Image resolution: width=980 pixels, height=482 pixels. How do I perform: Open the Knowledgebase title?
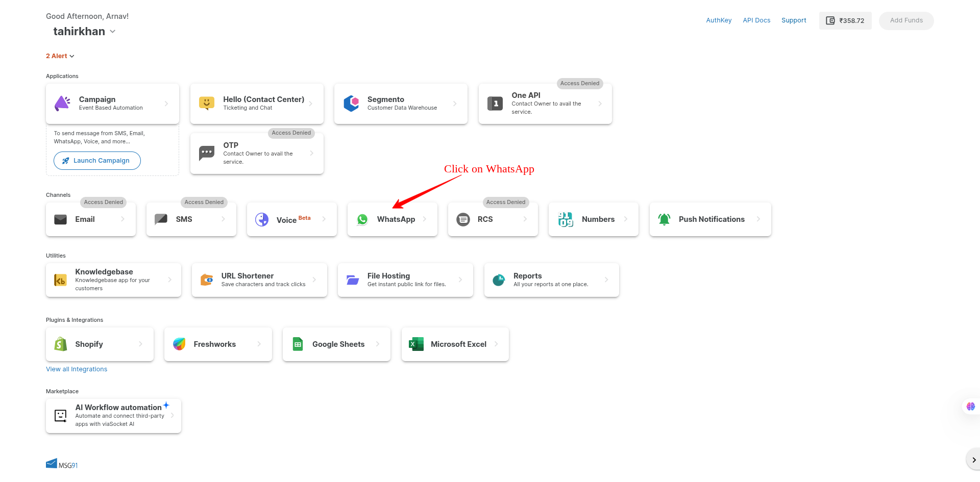click(104, 272)
